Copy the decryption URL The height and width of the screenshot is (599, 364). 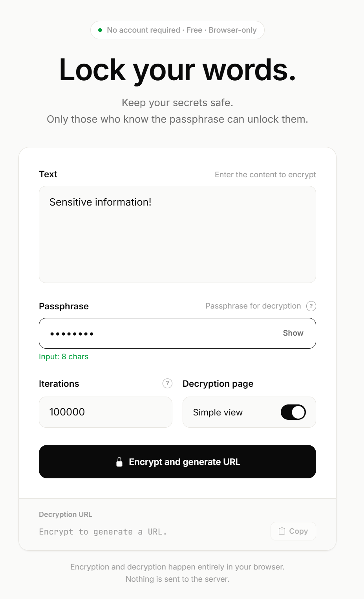tap(293, 531)
